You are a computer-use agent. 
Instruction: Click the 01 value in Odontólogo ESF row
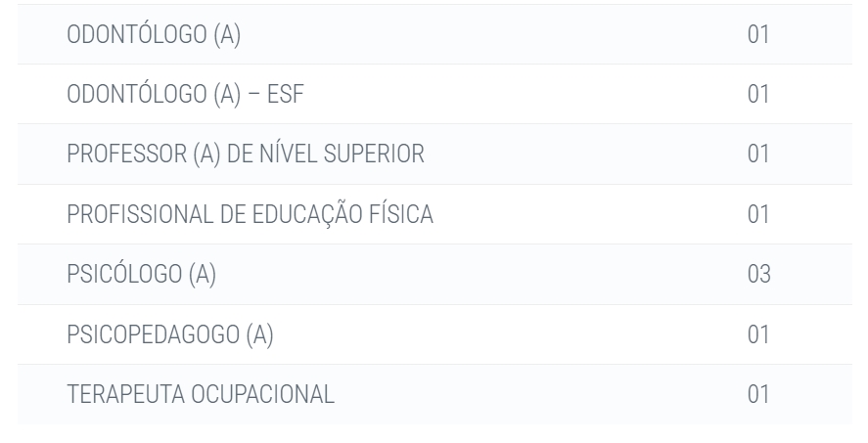758,94
